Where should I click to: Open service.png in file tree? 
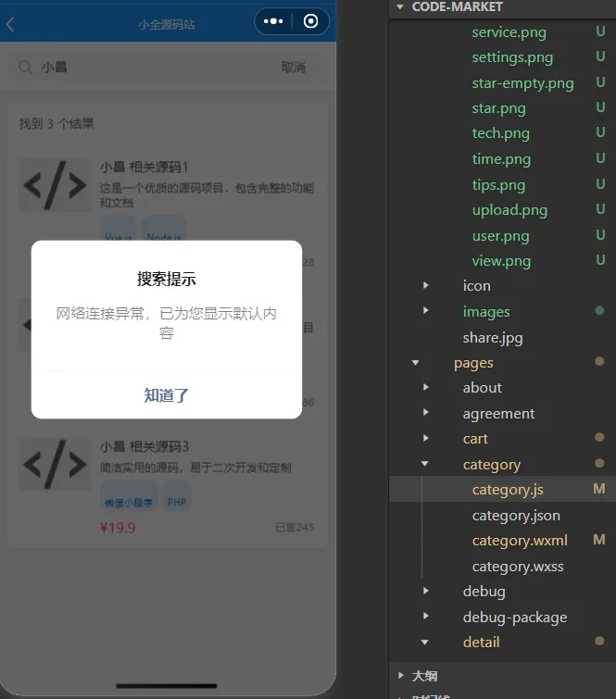click(x=509, y=32)
